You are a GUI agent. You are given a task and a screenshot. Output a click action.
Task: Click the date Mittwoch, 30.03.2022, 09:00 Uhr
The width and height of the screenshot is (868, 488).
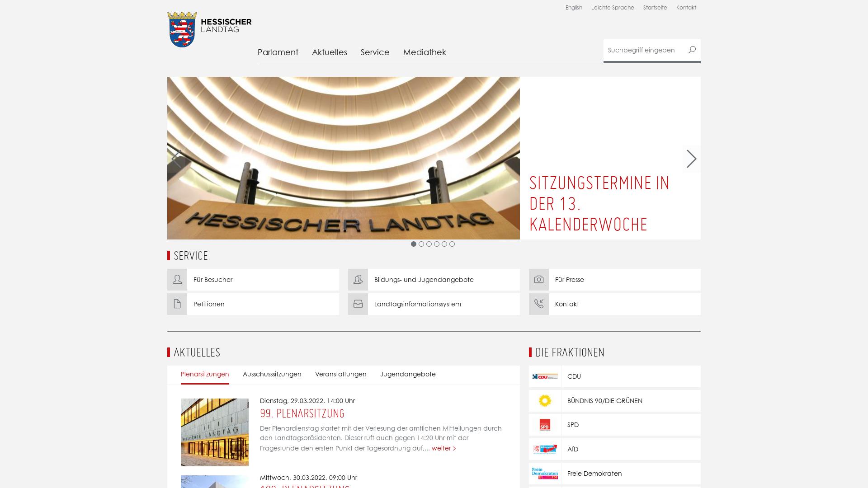(308, 478)
